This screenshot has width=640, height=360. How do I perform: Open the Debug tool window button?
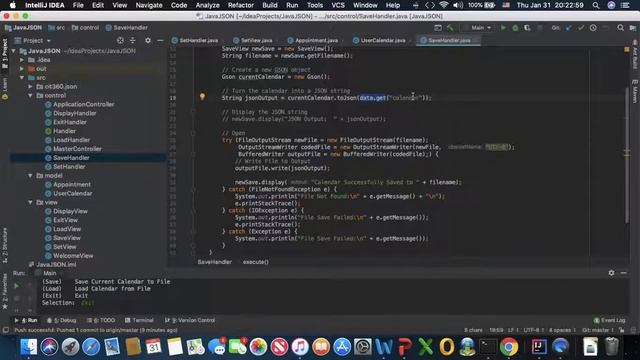click(x=61, y=320)
